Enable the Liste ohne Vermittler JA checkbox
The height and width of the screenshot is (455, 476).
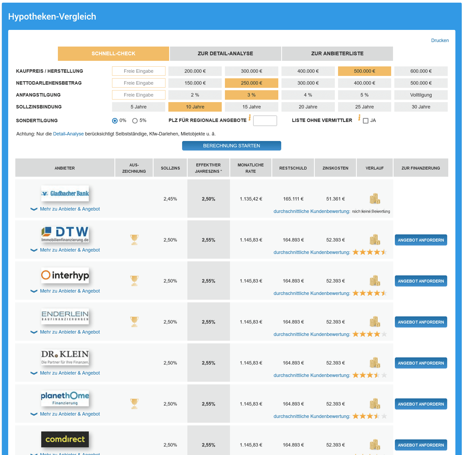coord(366,121)
